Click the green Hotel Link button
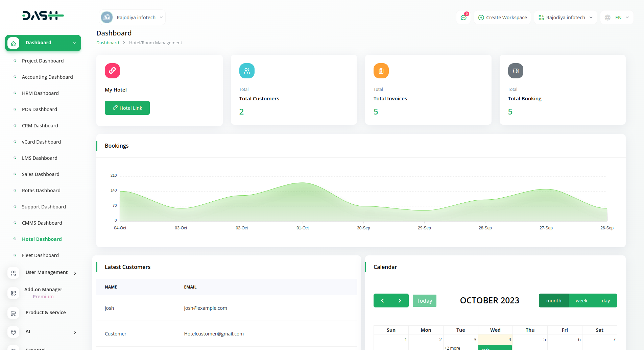 tap(127, 108)
